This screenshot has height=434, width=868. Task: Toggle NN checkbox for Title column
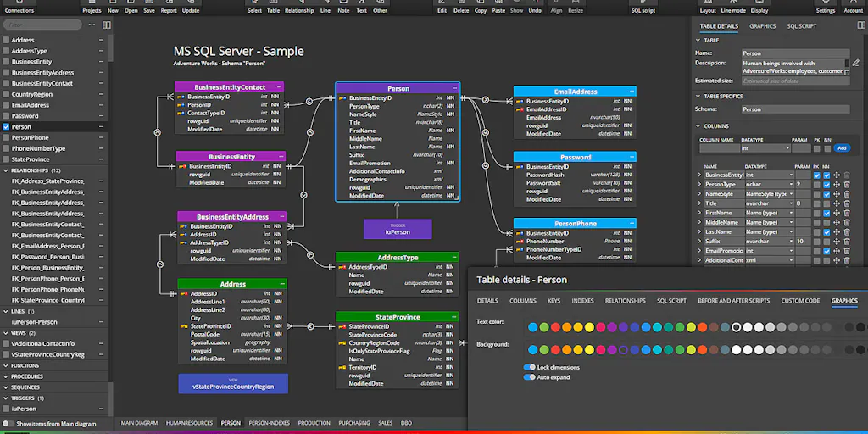(826, 203)
